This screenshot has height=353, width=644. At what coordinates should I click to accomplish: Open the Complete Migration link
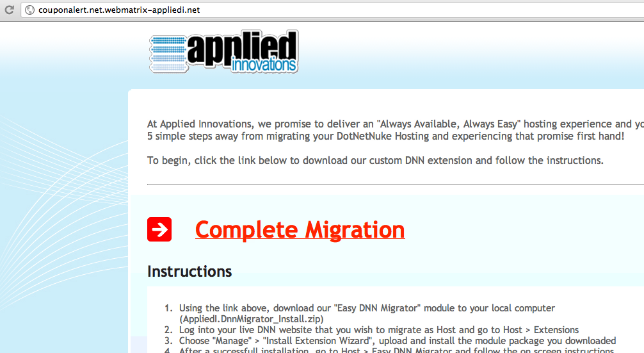[x=300, y=229]
